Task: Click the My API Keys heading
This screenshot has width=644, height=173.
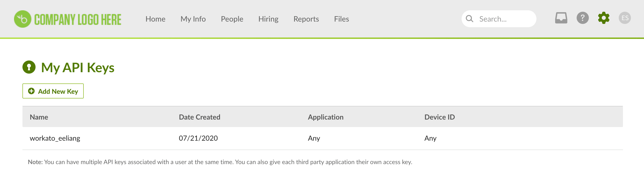Action: pos(77,68)
